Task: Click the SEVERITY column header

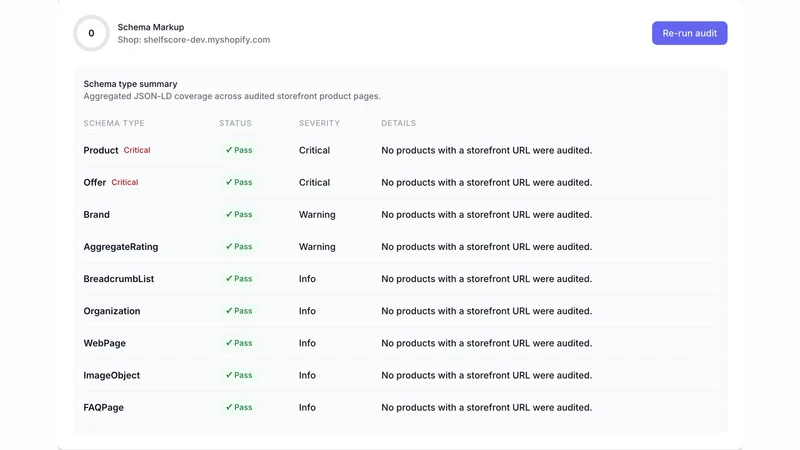Action: click(x=319, y=123)
